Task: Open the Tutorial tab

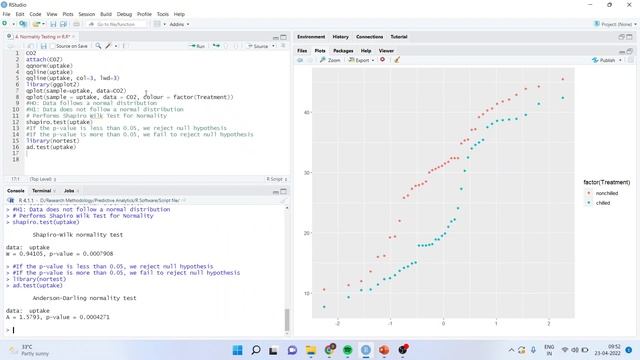Action: 399,37
